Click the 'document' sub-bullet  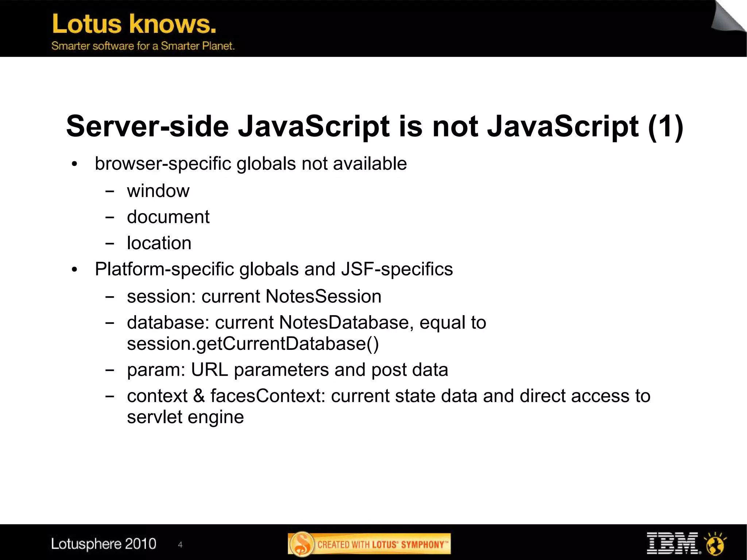point(168,217)
